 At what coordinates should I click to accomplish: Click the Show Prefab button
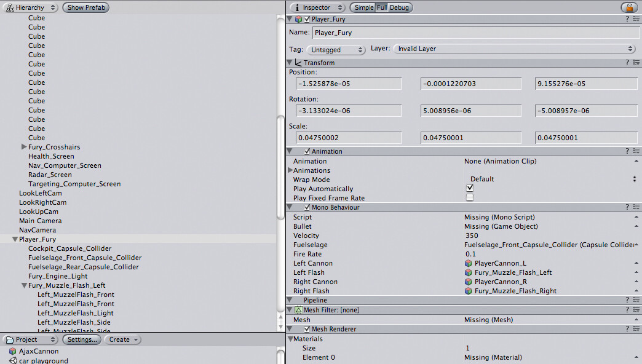point(85,7)
